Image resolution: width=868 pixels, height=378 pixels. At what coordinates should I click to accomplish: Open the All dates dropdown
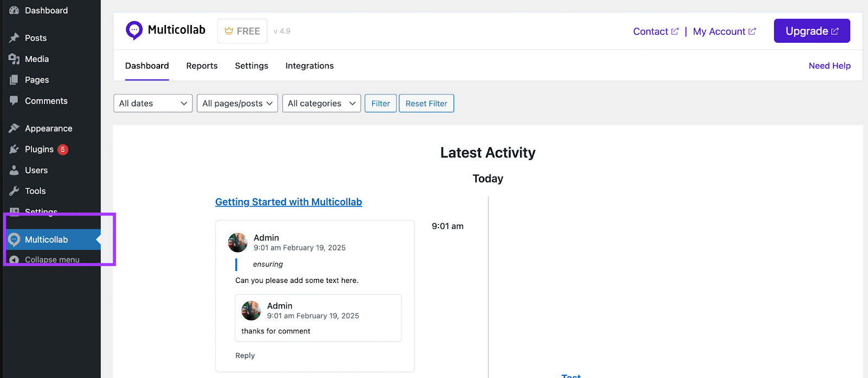tap(153, 103)
